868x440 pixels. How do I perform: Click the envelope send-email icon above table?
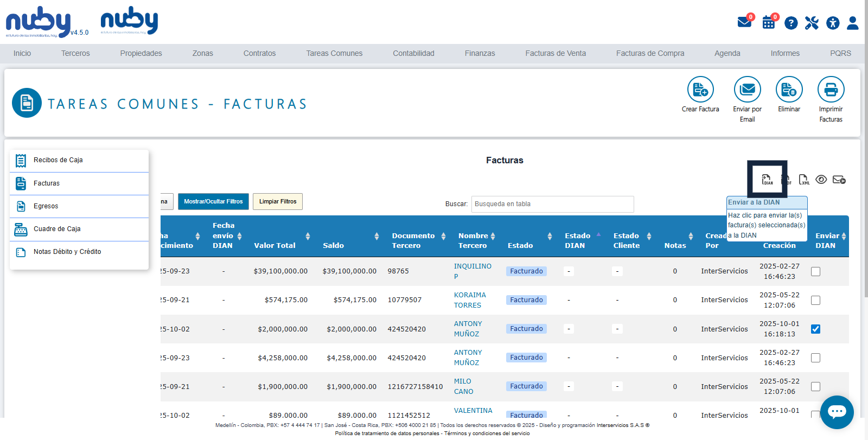coord(839,180)
